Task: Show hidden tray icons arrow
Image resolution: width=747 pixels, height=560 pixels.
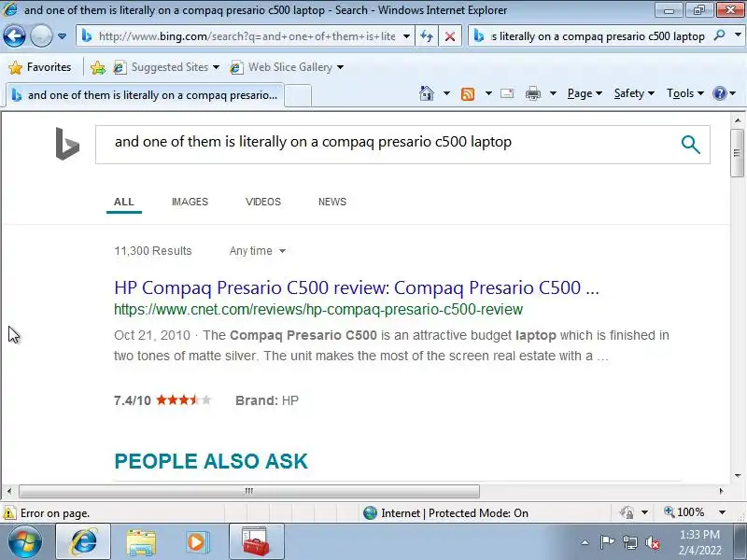Action: pos(585,542)
